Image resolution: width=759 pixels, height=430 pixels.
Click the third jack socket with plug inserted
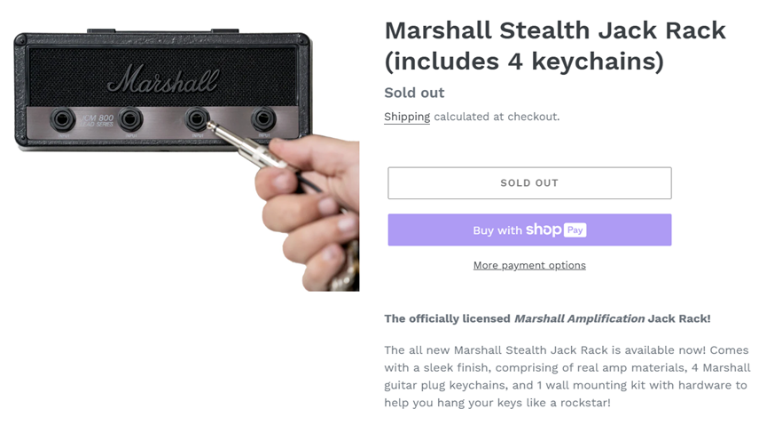198,121
